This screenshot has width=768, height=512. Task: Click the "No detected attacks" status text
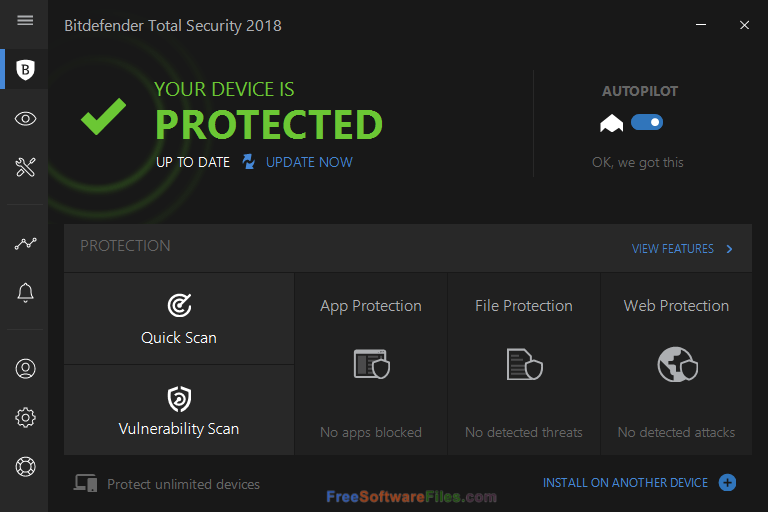coord(676,432)
